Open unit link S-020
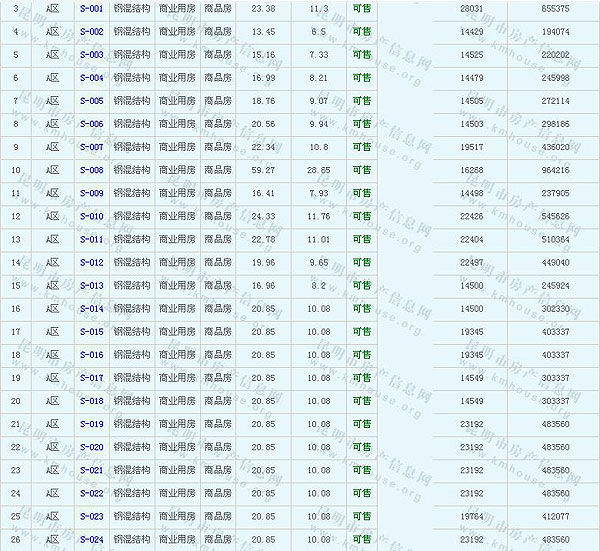The height and width of the screenshot is (551, 600). (91, 447)
